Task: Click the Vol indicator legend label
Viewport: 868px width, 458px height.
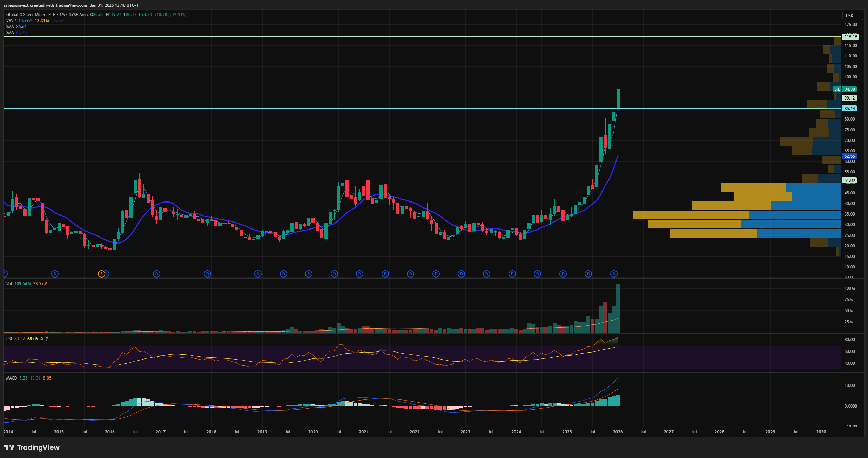Action: click(x=9, y=284)
